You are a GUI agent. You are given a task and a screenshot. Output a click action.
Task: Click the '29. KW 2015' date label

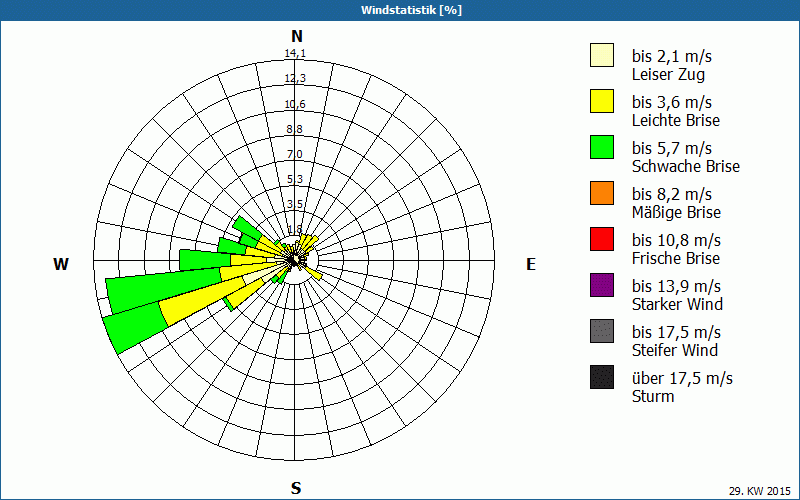pos(759,491)
